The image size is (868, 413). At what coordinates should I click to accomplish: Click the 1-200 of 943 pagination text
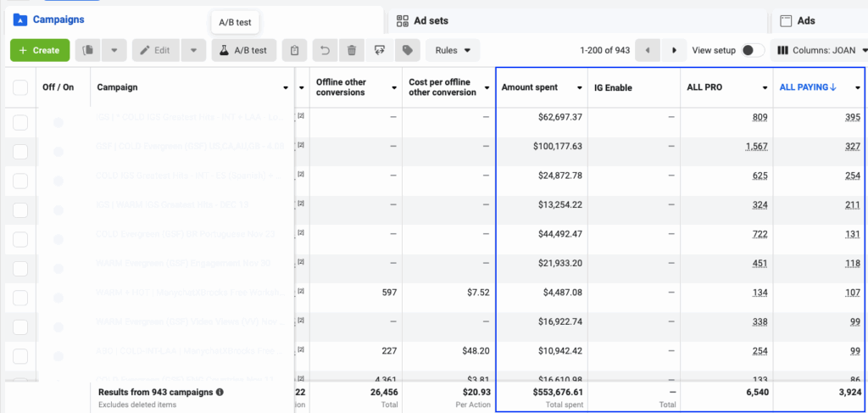point(605,50)
